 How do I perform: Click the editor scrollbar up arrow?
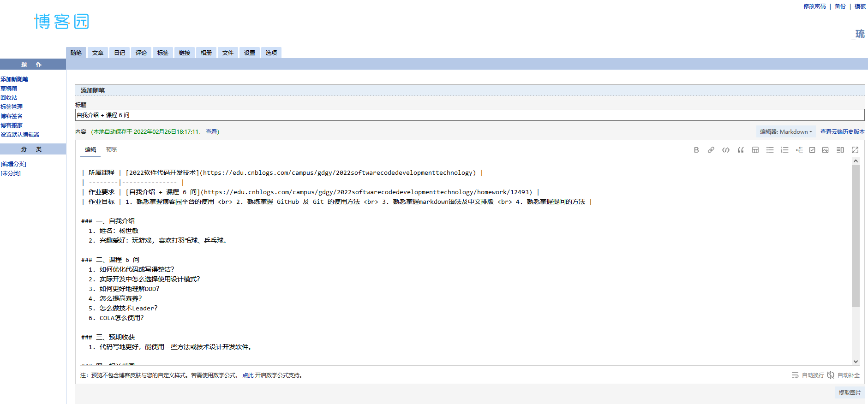856,161
